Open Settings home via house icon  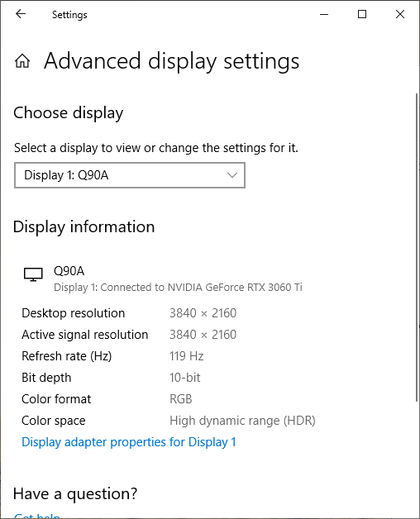22,61
